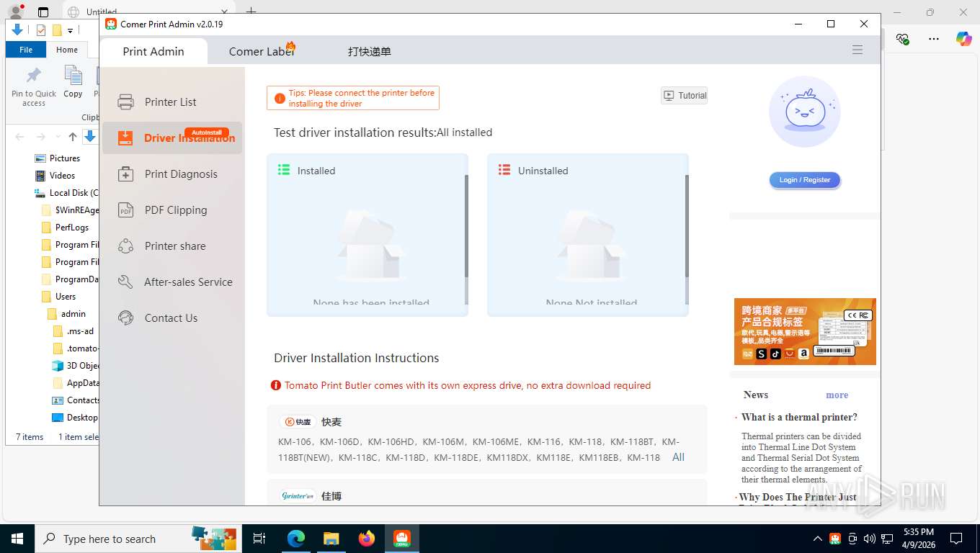Click the KM 快麦 brand logo
The image size is (980, 553).
point(298,422)
